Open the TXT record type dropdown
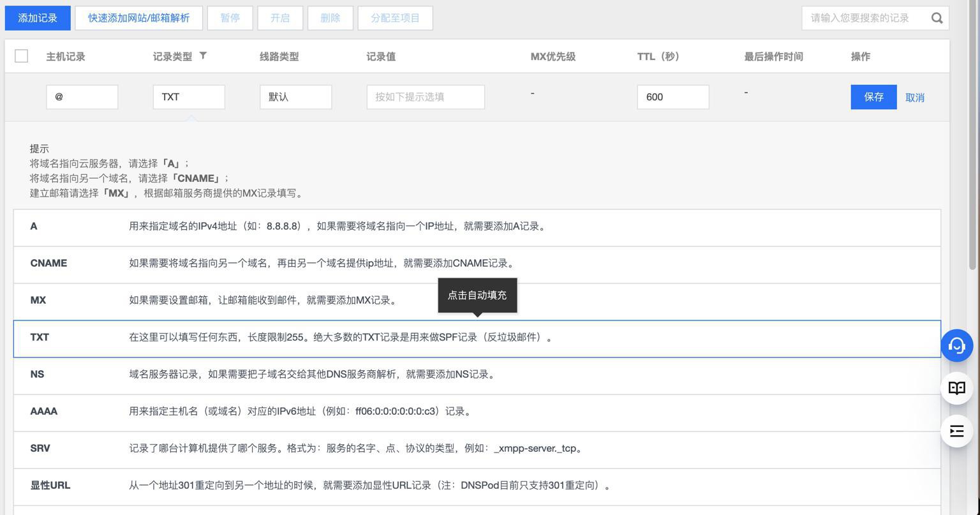The image size is (980, 515). [189, 97]
